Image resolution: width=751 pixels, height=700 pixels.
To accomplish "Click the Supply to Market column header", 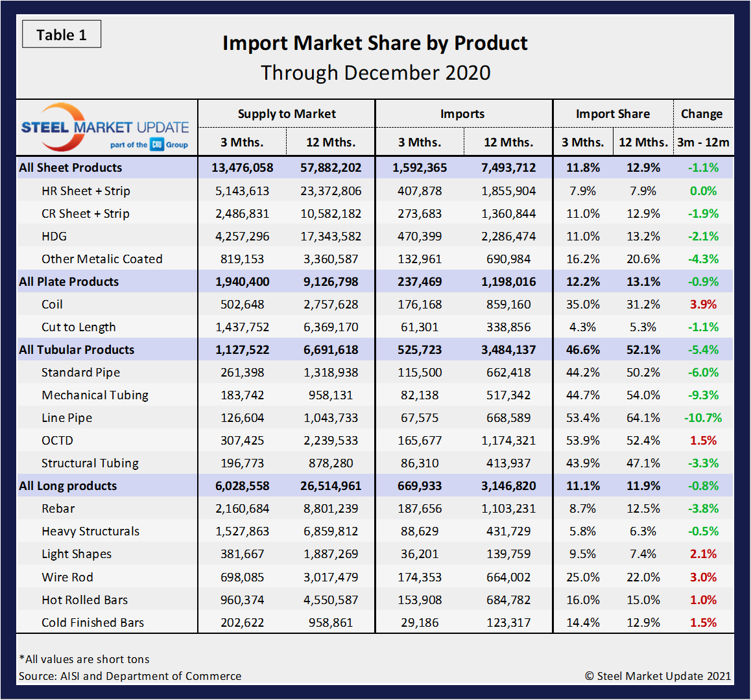I will click(x=286, y=114).
